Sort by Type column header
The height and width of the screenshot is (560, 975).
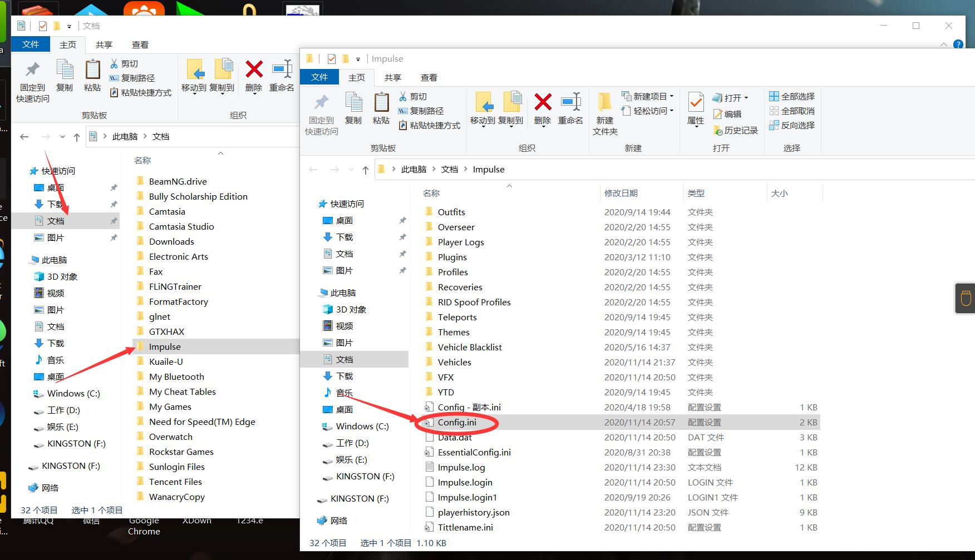tap(696, 193)
